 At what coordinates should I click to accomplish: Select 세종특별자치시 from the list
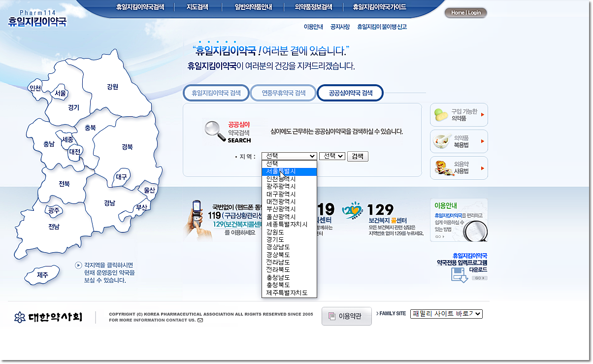point(289,224)
